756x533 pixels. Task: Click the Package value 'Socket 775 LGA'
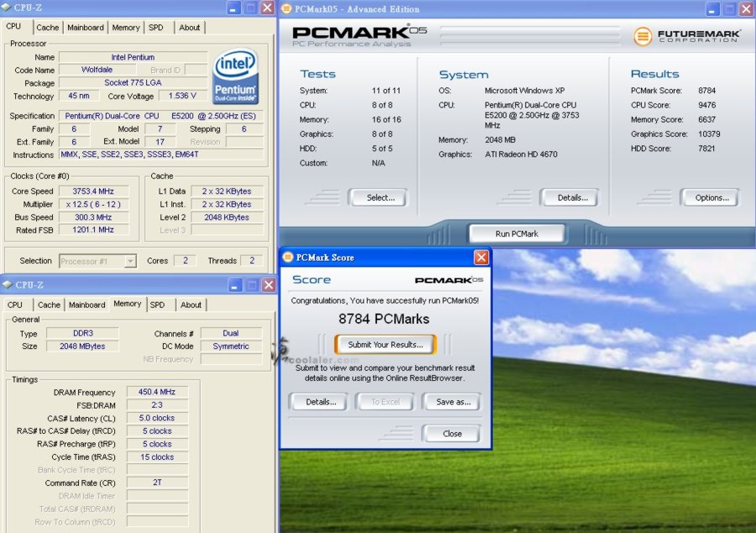[x=133, y=83]
